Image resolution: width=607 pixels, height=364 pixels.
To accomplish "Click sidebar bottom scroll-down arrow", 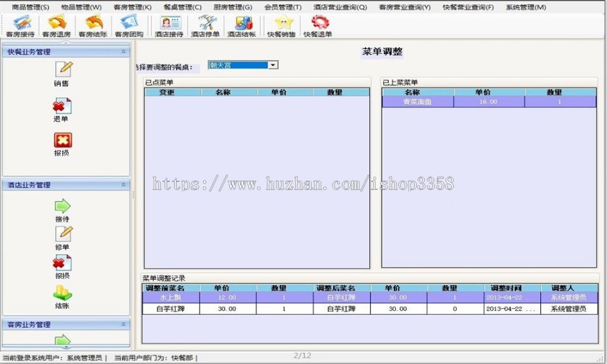I will (x=66, y=347).
